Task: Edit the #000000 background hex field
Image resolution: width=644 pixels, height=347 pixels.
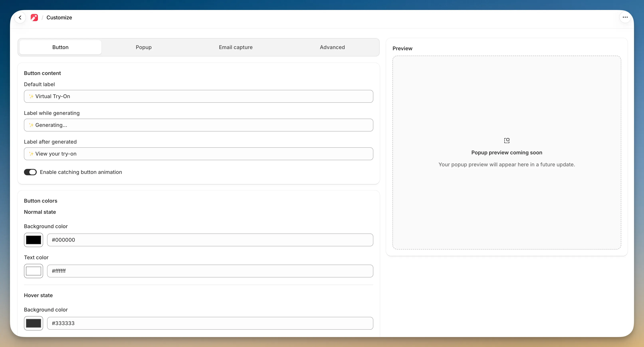Action: click(210, 240)
